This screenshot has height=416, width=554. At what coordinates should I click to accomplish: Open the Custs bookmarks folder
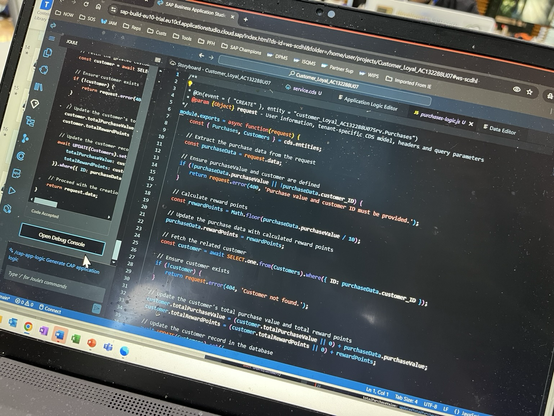(157, 31)
